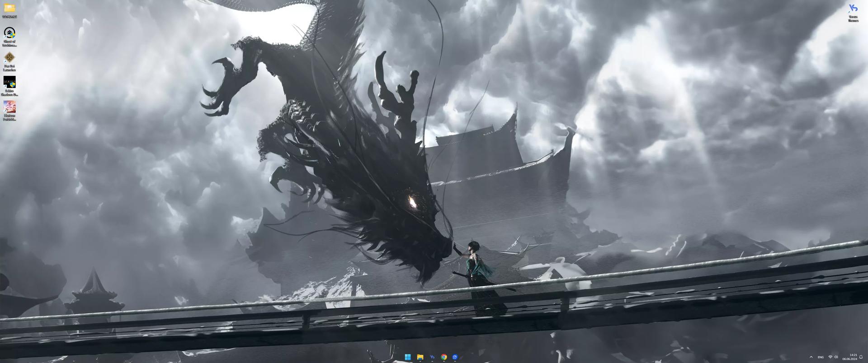868x363 pixels.
Task: Open the notification bell in the taskbar
Action: click(x=861, y=357)
